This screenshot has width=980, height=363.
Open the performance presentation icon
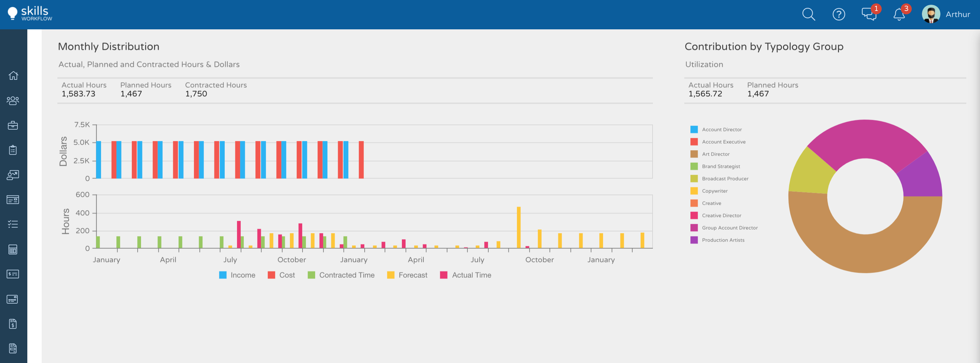[13, 174]
